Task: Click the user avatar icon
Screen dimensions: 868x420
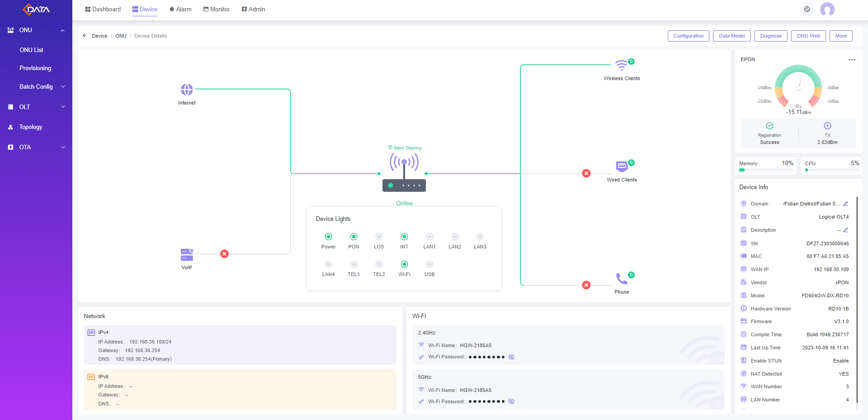Action: point(827,9)
